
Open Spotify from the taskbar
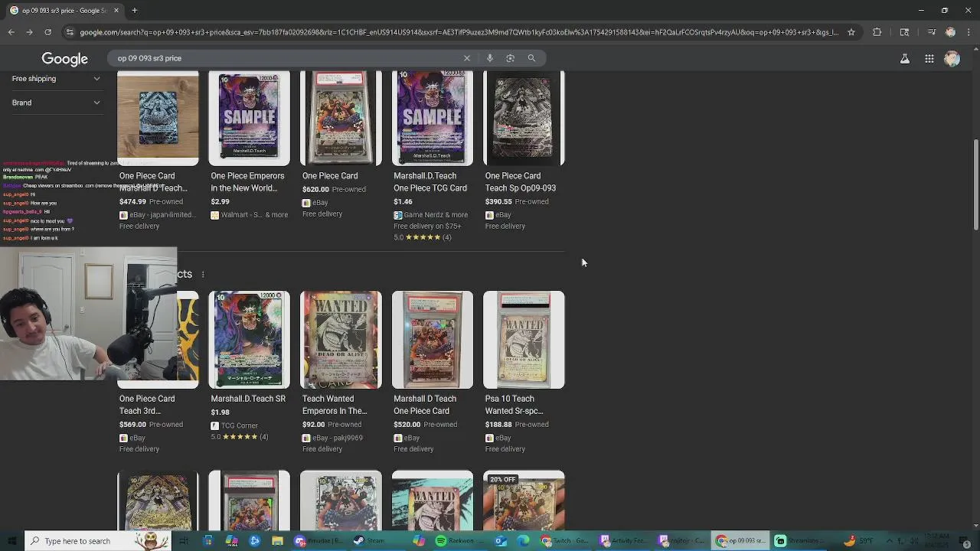[x=441, y=541]
